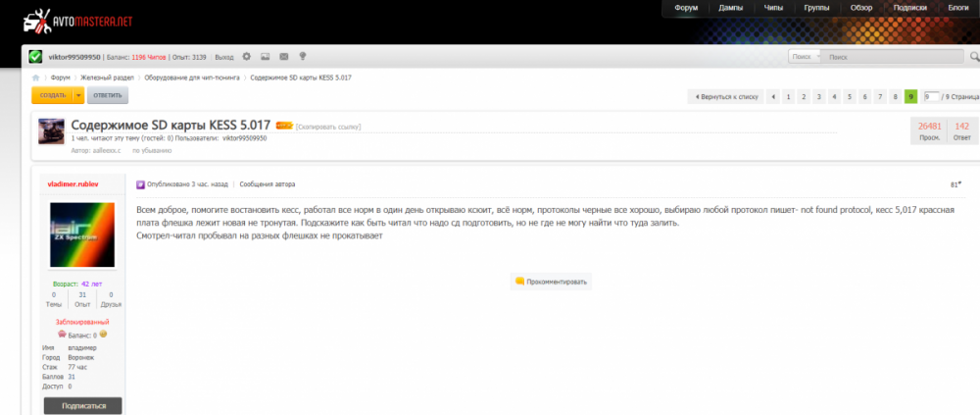This screenshot has width=980, height=415.
Task: Open settings via gear icon
Action: (246, 56)
